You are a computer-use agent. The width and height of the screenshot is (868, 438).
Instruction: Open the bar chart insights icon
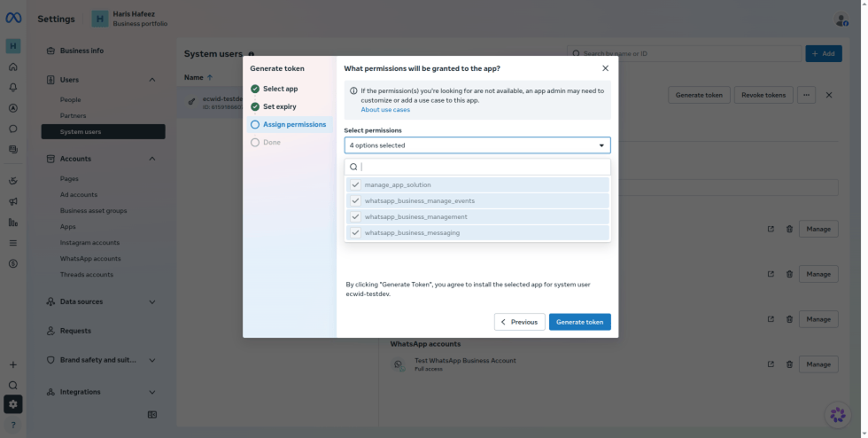tap(13, 223)
